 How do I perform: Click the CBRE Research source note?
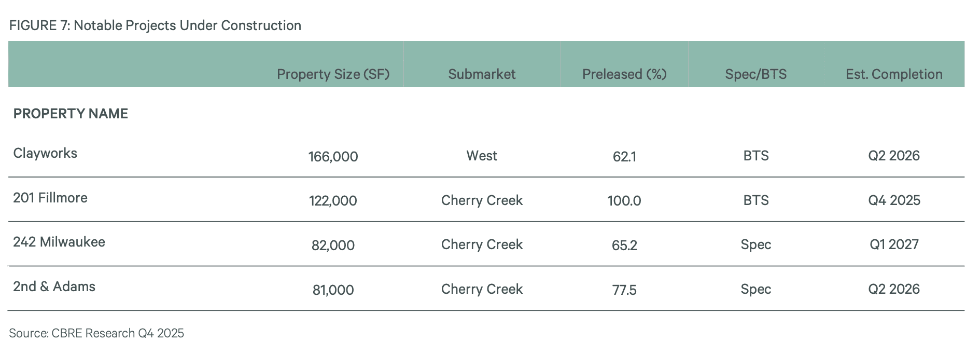(x=96, y=333)
